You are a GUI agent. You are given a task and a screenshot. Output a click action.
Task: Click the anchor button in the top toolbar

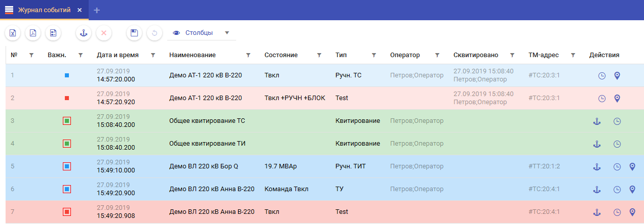coord(84,33)
